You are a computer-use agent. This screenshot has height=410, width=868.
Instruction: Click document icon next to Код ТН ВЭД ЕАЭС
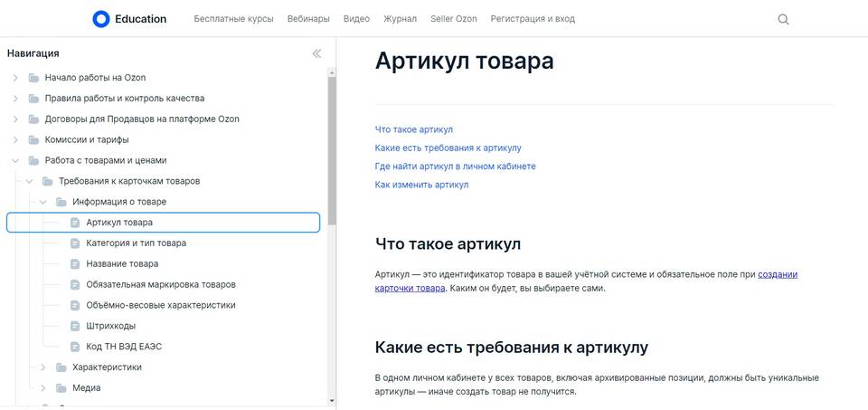point(75,347)
